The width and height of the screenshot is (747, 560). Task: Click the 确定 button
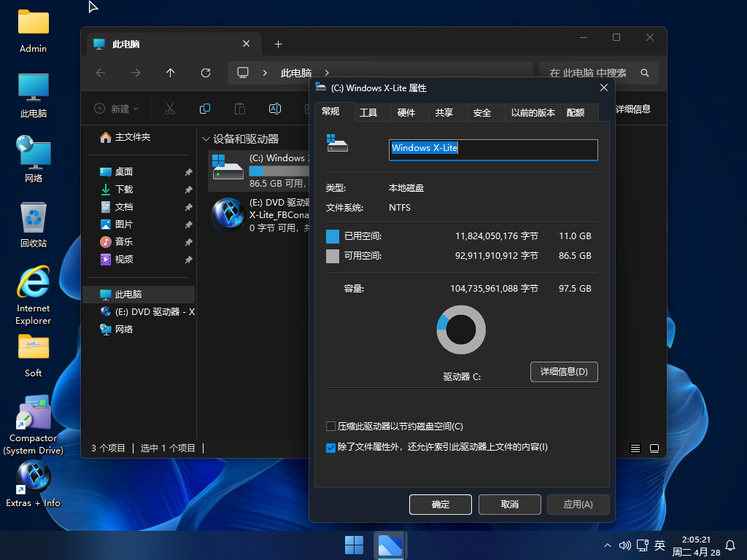click(x=441, y=505)
